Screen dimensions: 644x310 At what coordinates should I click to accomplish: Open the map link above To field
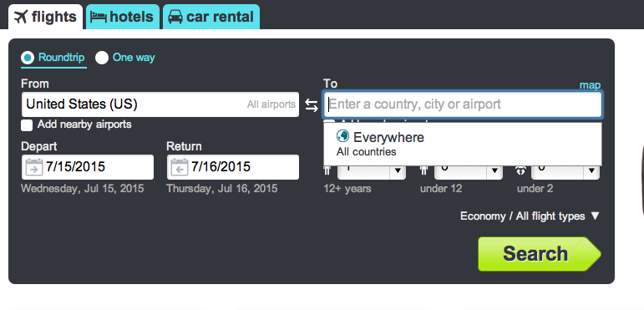point(590,85)
